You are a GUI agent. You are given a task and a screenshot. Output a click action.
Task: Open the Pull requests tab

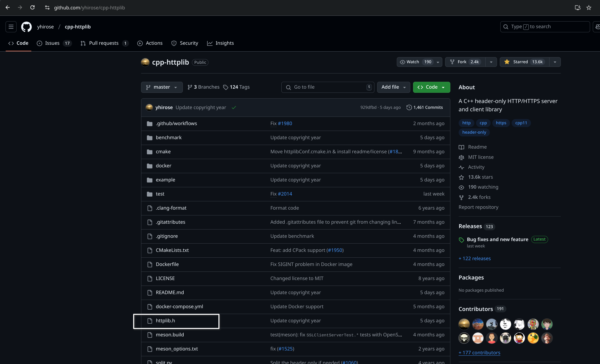tap(104, 43)
